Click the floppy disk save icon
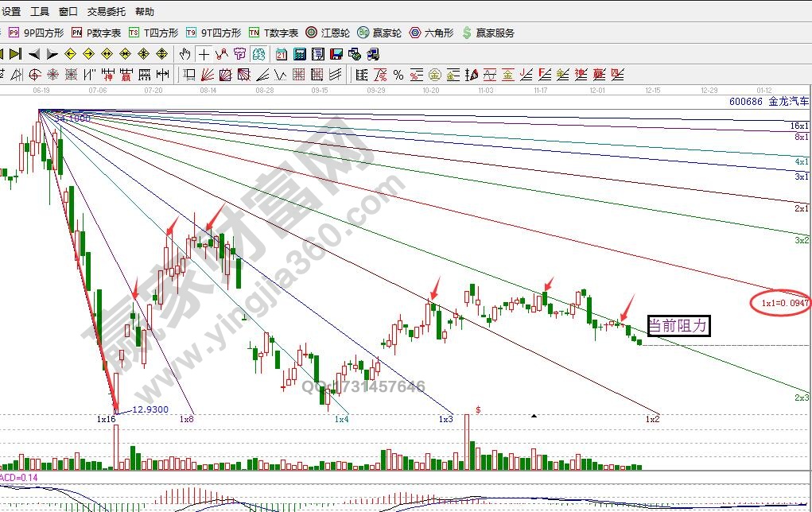Screen dimensions: 812x512 click(336, 54)
